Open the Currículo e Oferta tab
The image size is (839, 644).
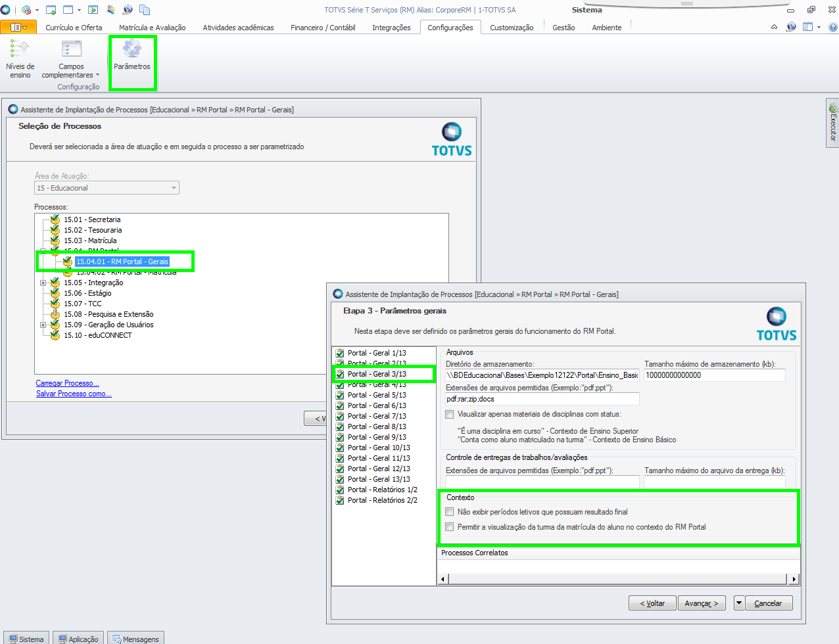[74, 28]
